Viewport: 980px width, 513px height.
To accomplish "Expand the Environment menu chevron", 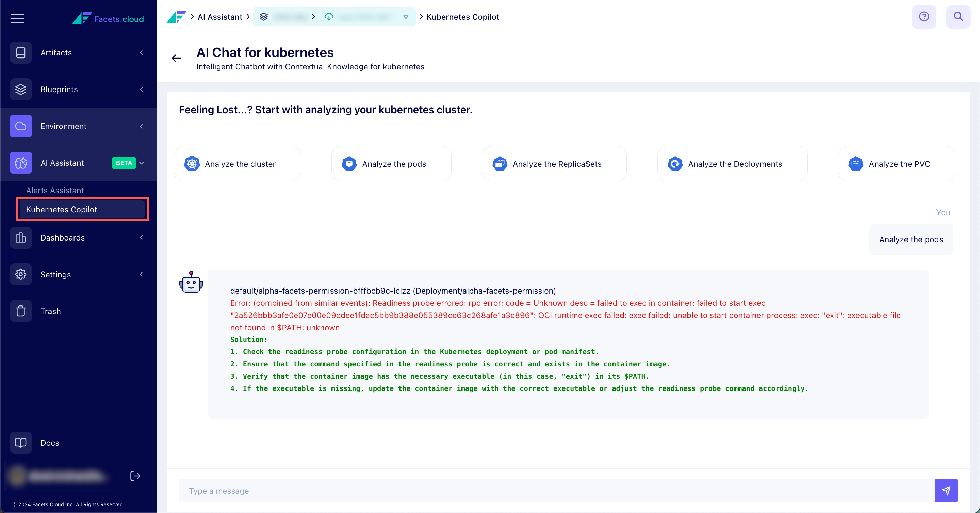I will click(142, 126).
